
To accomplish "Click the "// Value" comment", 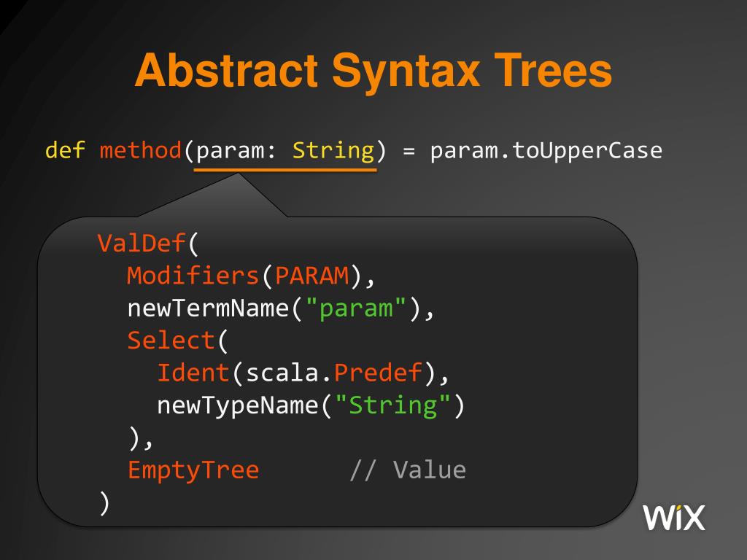I will 408,470.
